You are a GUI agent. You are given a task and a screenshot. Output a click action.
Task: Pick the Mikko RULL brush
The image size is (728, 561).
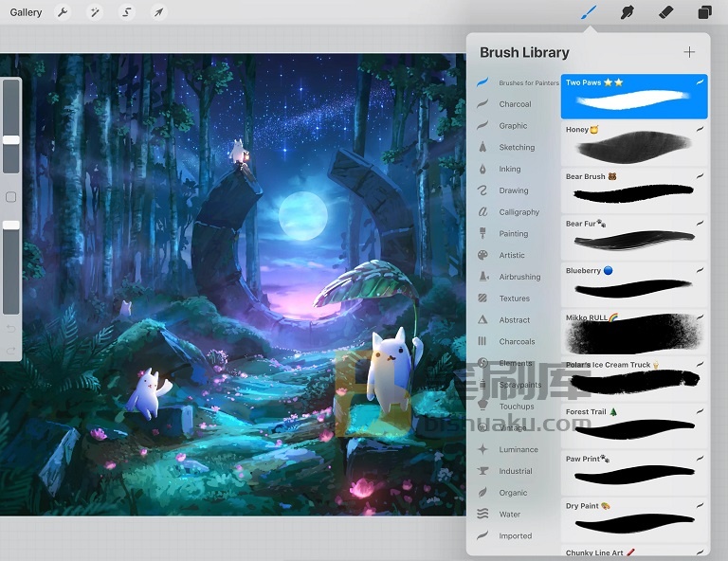click(x=634, y=332)
